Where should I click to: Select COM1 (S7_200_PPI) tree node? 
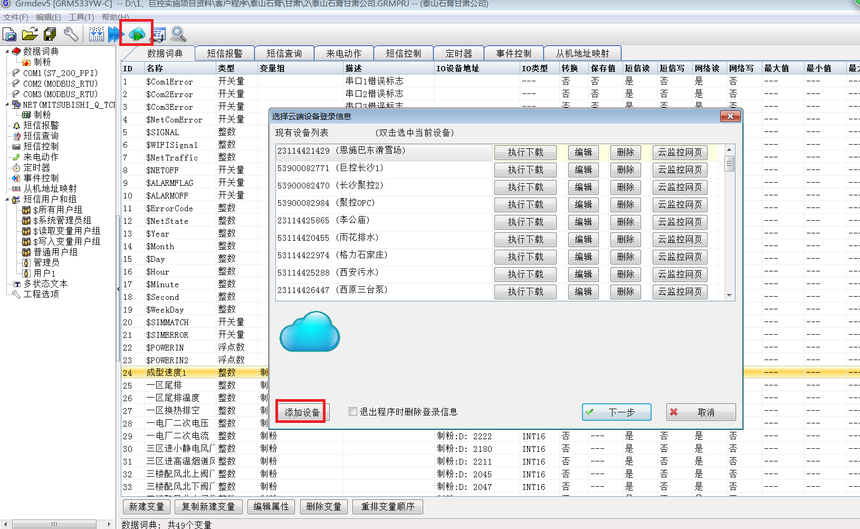click(x=60, y=73)
